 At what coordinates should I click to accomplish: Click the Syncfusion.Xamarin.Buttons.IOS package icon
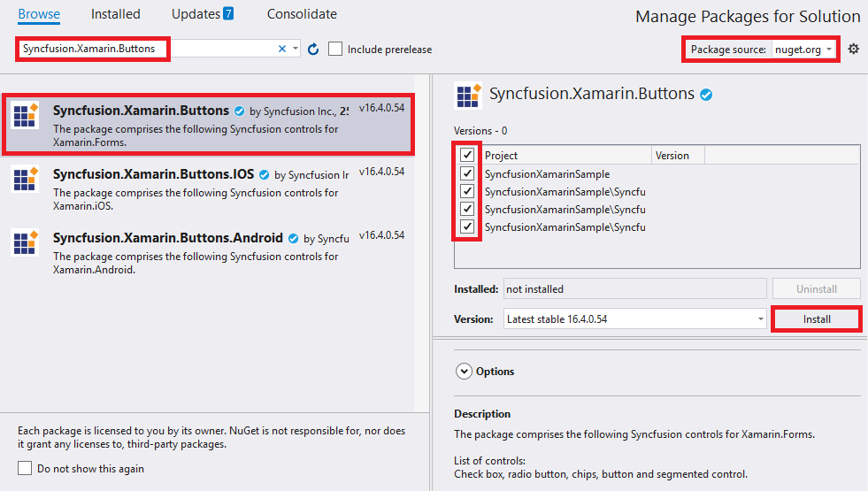coord(25,178)
